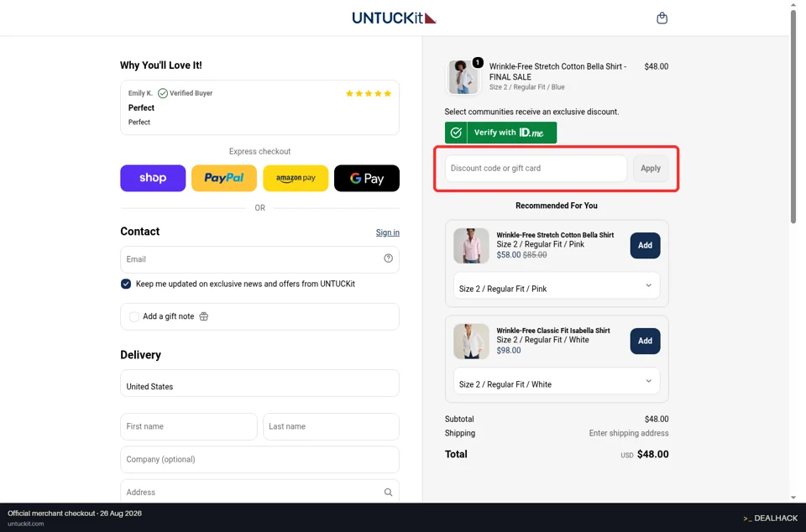Click the blue Bella Shirt cart thumbnail

[463, 77]
